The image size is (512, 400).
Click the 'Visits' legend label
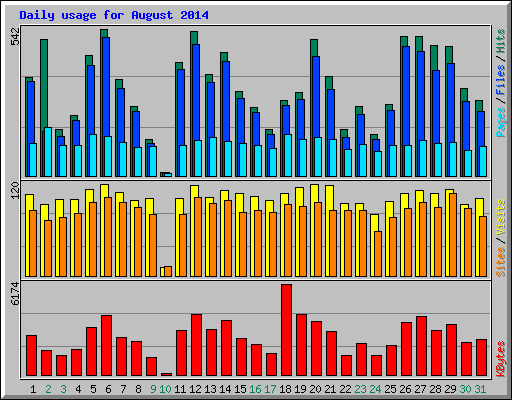(501, 217)
